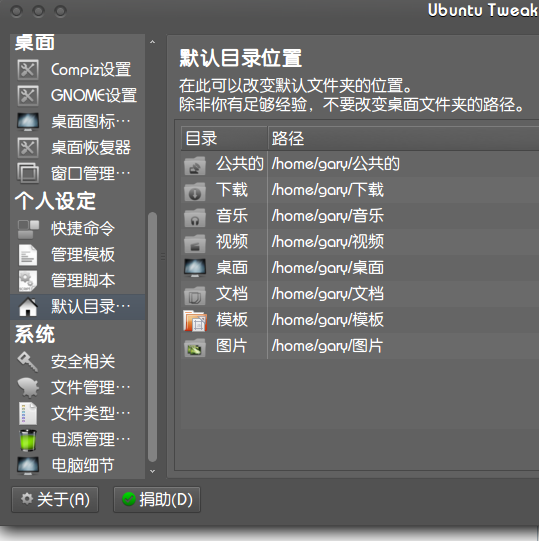Open the 安全相关 keys icon
Viewport: 539px width, 541px height.
(x=28, y=362)
